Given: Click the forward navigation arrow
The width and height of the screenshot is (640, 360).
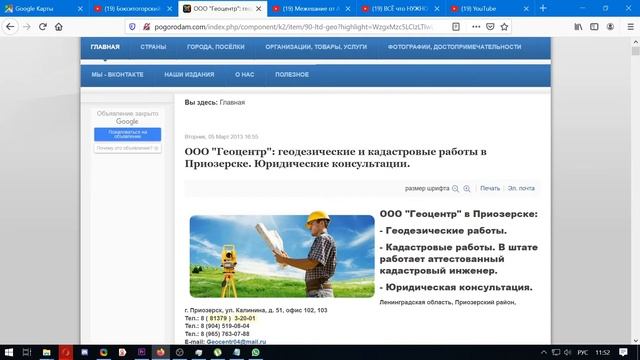Looking at the screenshot, I should (x=27, y=27).
